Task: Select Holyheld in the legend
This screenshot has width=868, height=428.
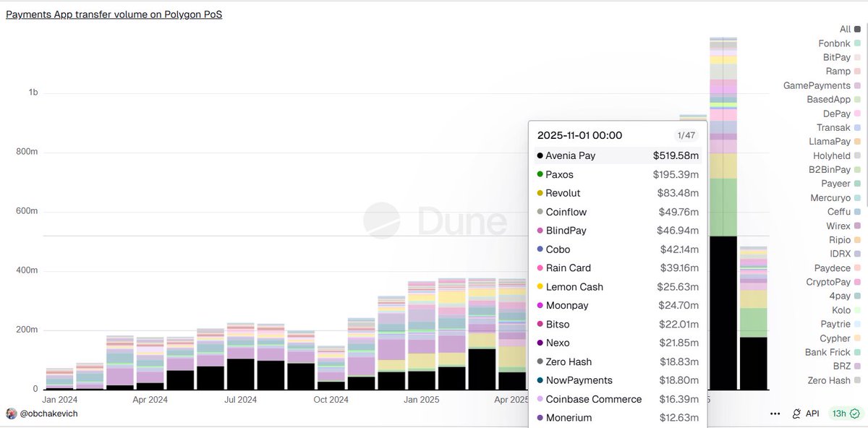Action: [837, 155]
